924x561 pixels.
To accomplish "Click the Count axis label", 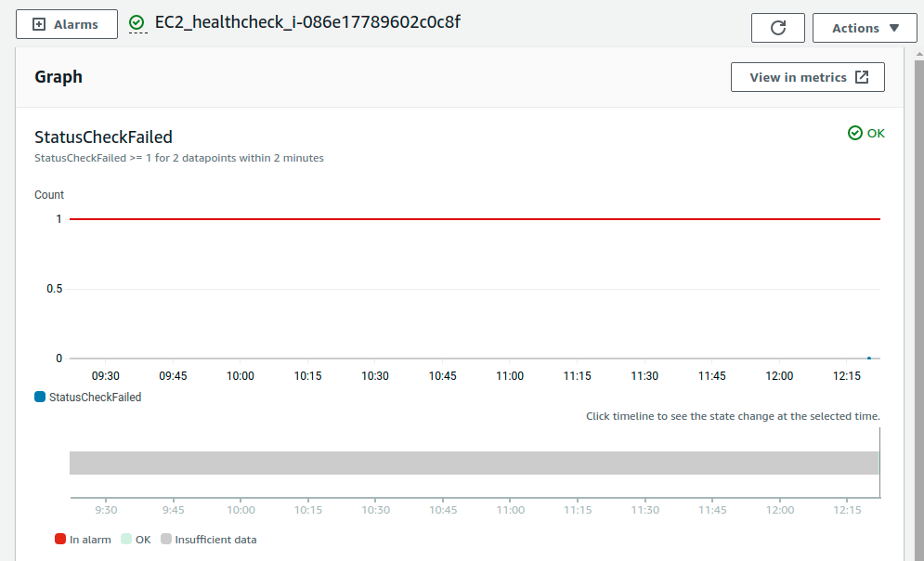I will tap(49, 195).
